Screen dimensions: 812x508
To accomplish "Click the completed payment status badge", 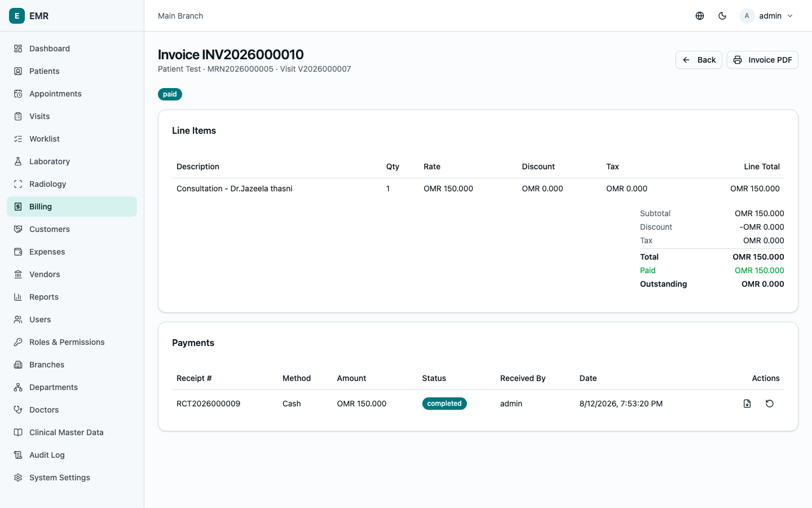I will click(444, 404).
